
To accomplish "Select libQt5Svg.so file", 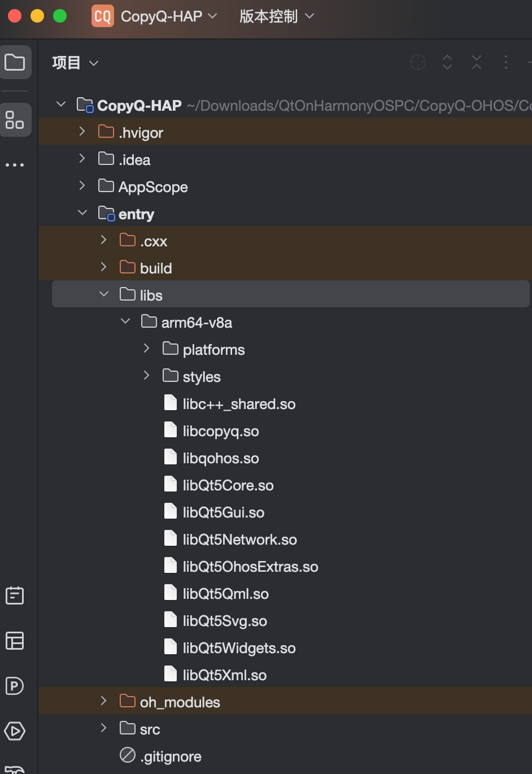I will click(x=225, y=621).
